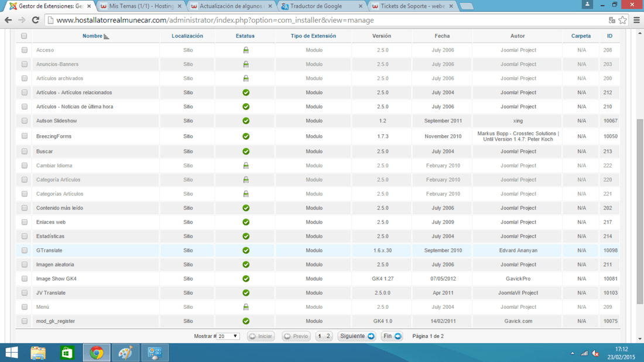
Task: Click the muted volume icon in the system tray
Action: coord(595,353)
